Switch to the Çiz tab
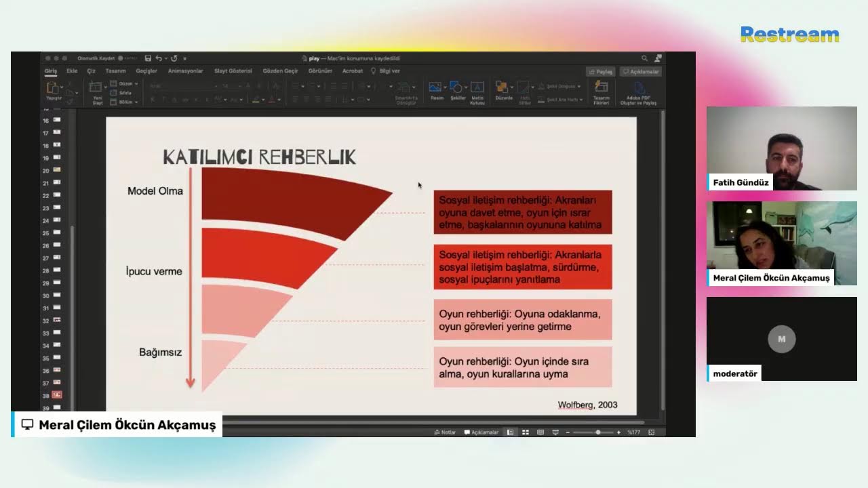The image size is (868, 488). click(92, 70)
